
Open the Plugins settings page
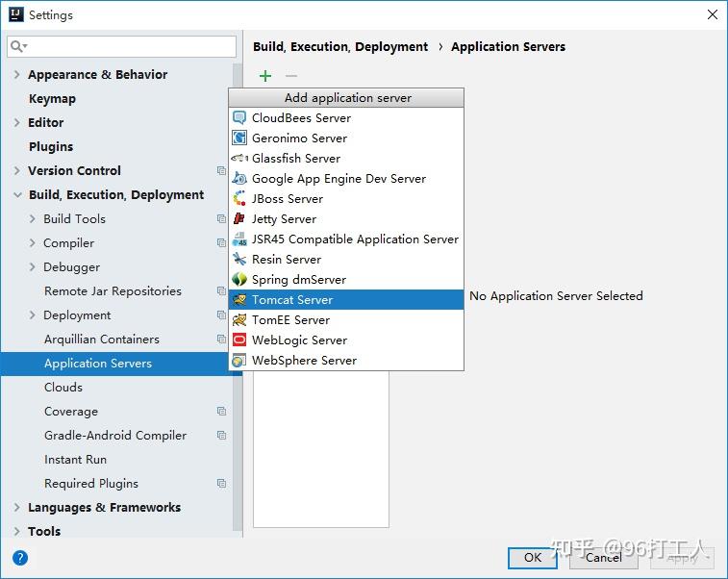point(51,147)
